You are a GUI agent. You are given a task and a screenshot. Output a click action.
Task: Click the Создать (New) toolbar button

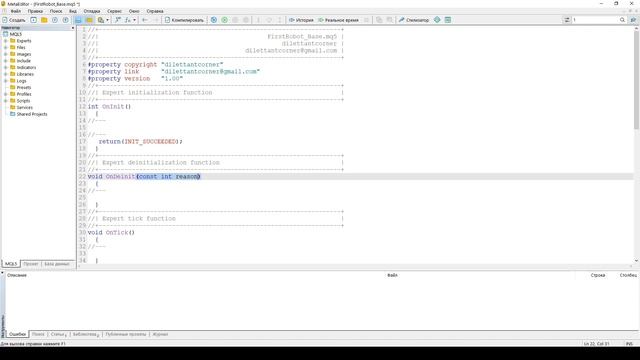coord(13,20)
